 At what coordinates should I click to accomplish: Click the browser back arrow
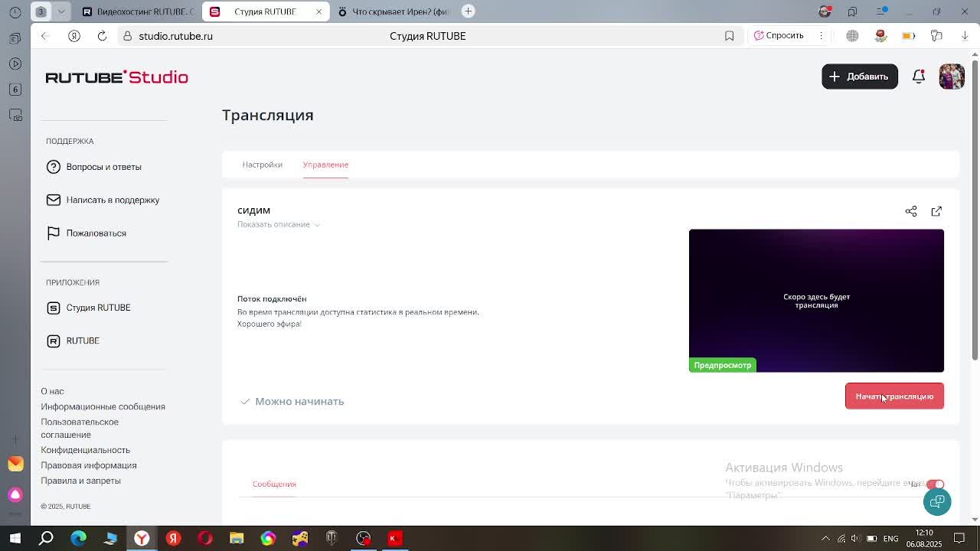coord(45,36)
